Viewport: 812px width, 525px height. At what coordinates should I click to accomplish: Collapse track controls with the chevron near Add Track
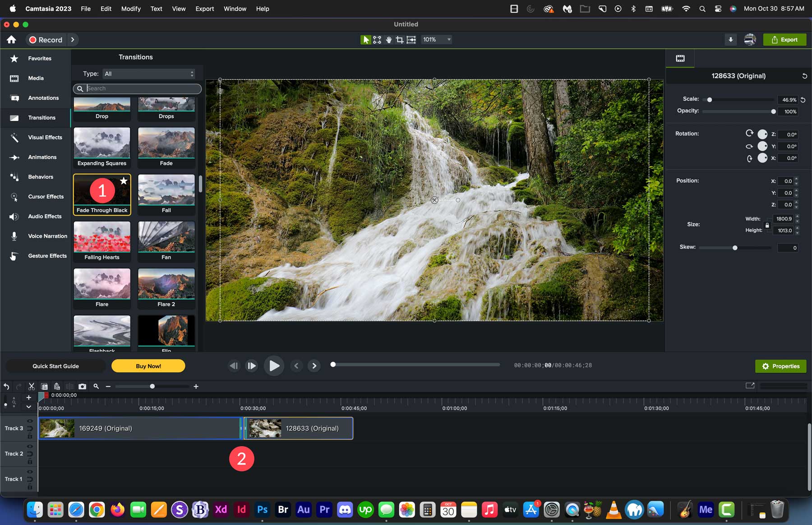click(28, 406)
